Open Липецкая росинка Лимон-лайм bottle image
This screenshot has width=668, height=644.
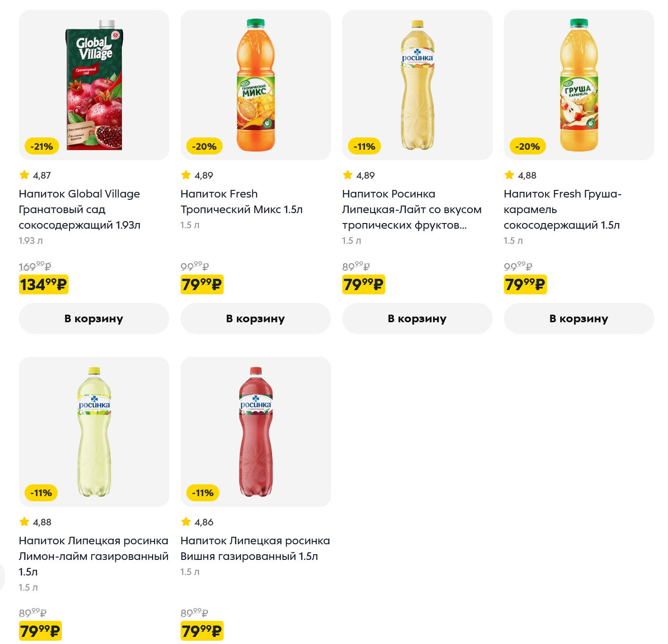(x=94, y=432)
